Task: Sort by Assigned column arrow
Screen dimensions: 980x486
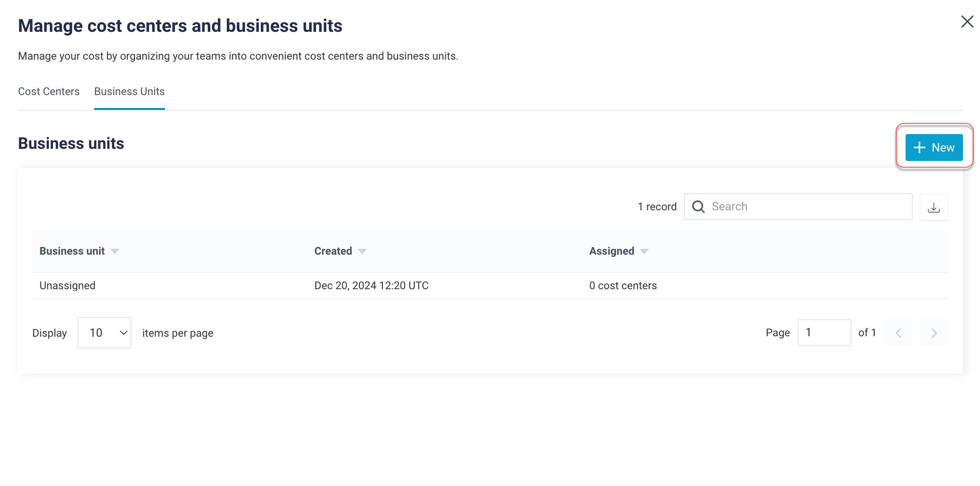Action: pos(644,252)
